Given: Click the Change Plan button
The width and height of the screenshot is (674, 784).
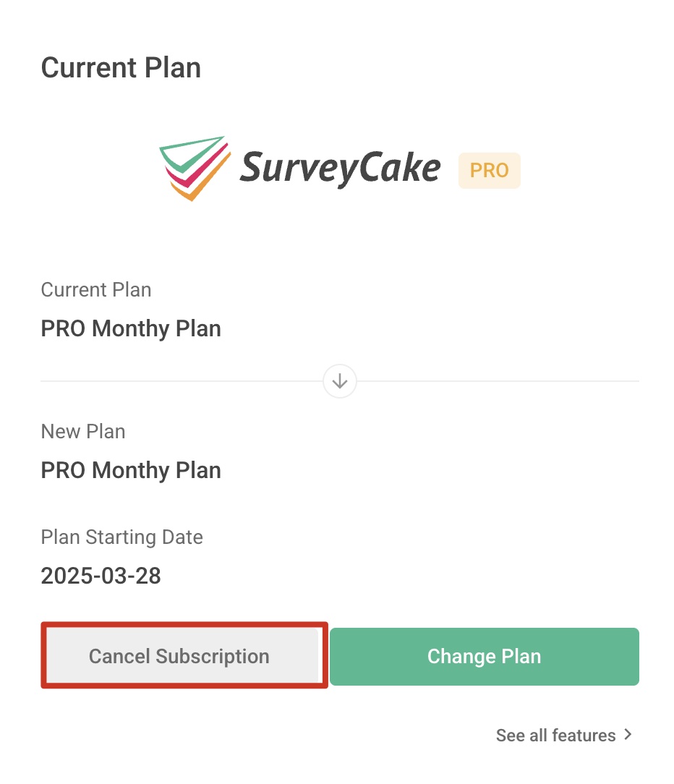Looking at the screenshot, I should pos(484,656).
